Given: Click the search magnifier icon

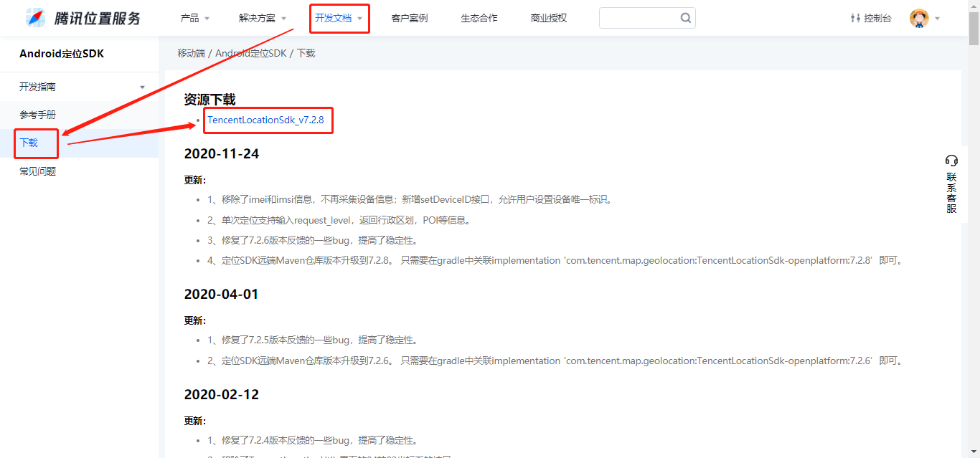Looking at the screenshot, I should pyautogui.click(x=684, y=17).
